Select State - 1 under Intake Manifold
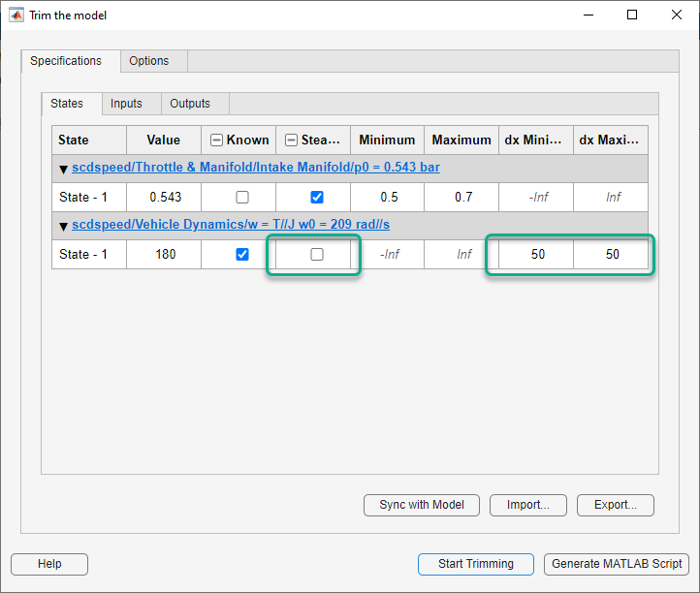The height and width of the screenshot is (593, 700). click(x=89, y=198)
